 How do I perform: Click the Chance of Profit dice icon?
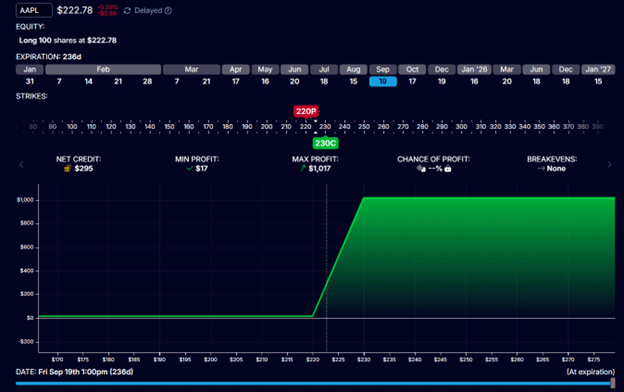(x=421, y=169)
